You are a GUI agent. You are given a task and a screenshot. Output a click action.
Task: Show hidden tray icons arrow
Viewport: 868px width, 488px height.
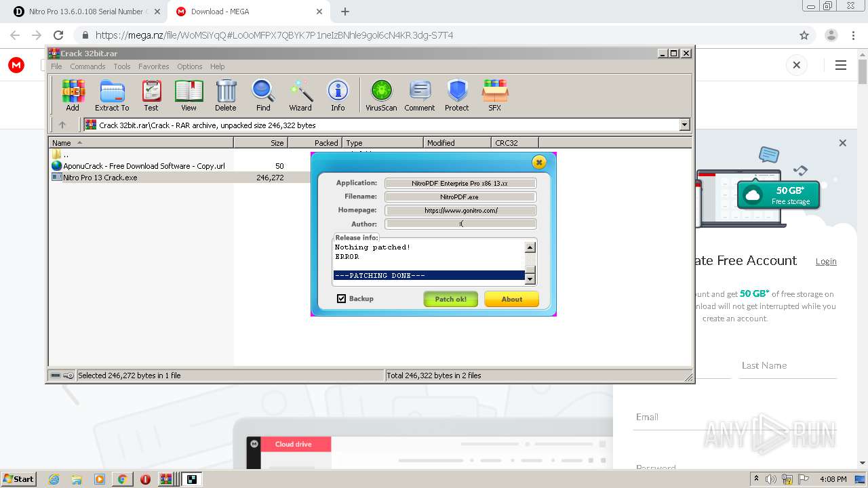coord(756,479)
